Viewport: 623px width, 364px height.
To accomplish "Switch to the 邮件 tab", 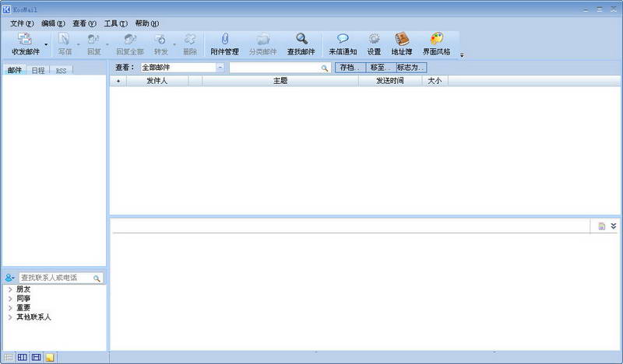I will (x=14, y=70).
